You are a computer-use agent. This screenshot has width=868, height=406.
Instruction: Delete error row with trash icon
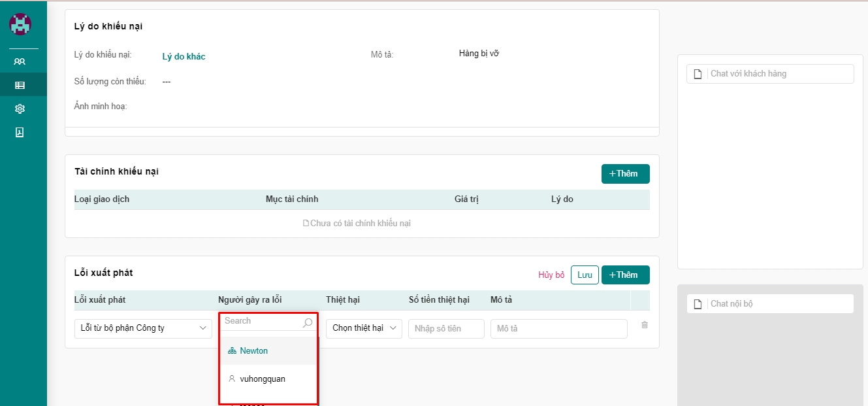645,325
